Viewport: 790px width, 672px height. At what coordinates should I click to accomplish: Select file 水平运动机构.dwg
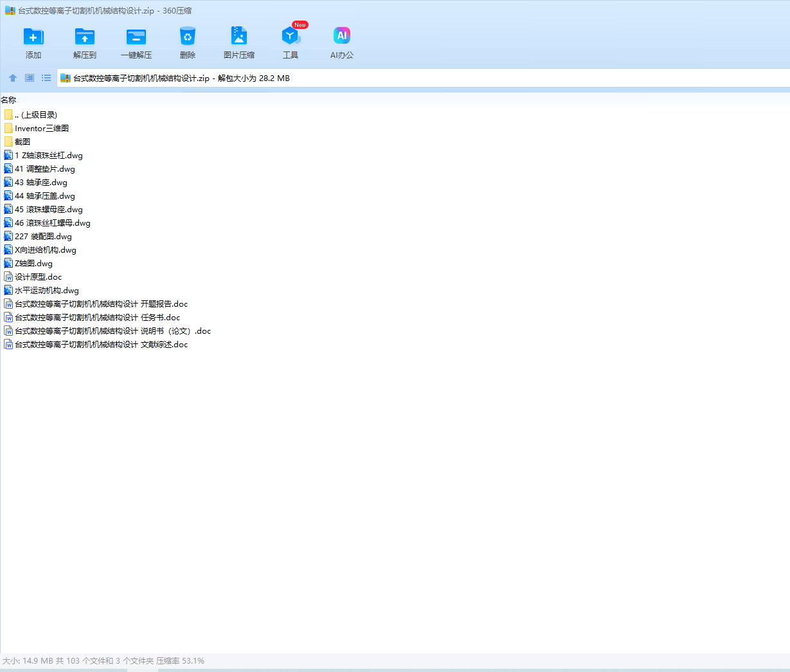coord(41,290)
